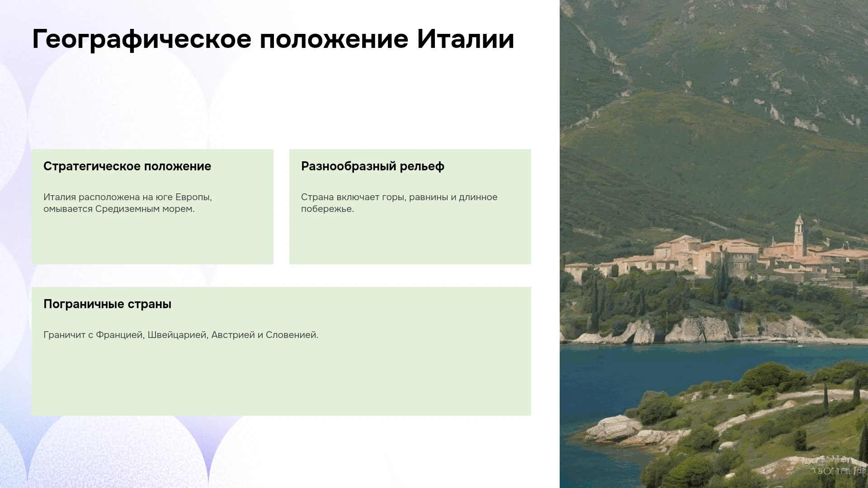Click the rocky shoreline in the photo foreground
The width and height of the screenshot is (868, 488).
click(619, 429)
